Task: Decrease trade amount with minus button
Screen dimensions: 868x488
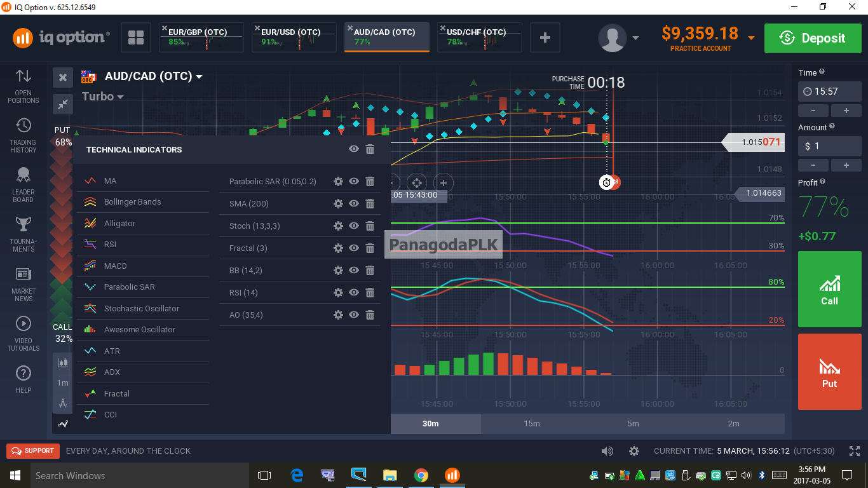Action: [x=814, y=165]
